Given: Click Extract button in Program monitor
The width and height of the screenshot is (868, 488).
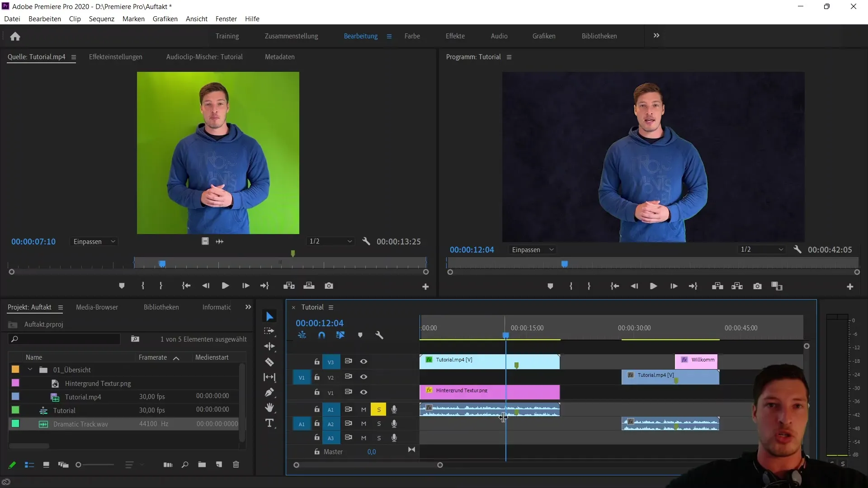Looking at the screenshot, I should [x=737, y=286].
